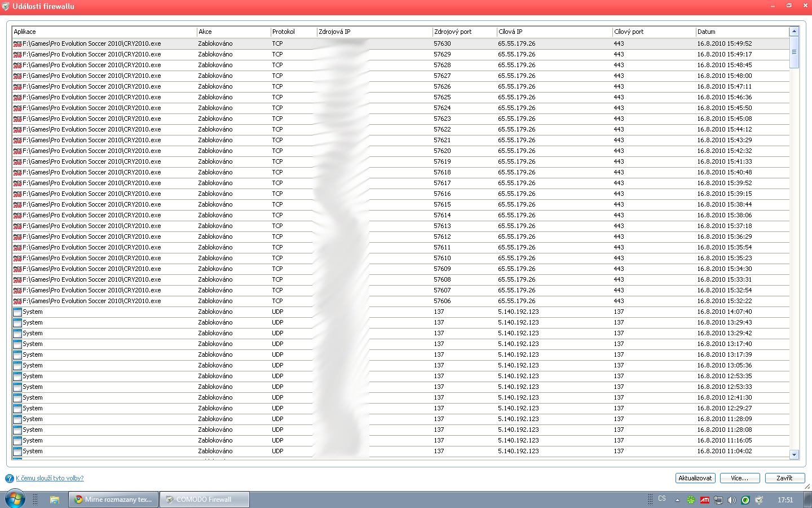Switch to the Chrome taskbar window
The width and height of the screenshot is (812, 508).
point(113,500)
